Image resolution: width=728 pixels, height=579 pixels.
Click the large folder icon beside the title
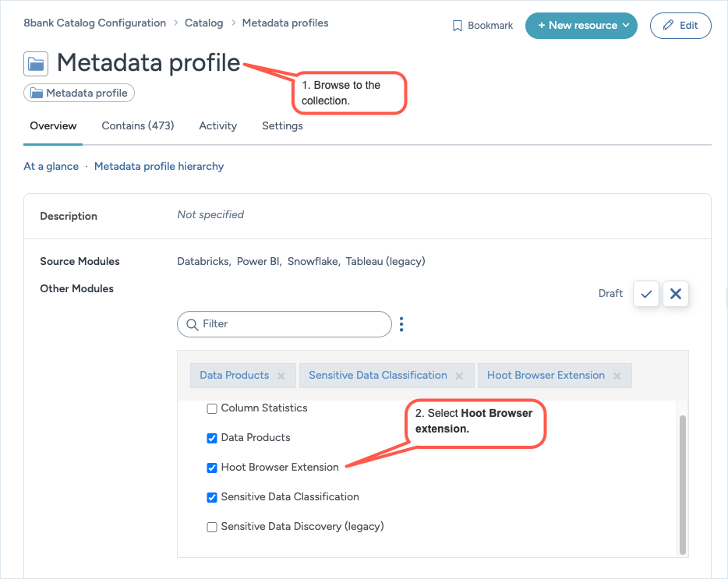tap(36, 63)
